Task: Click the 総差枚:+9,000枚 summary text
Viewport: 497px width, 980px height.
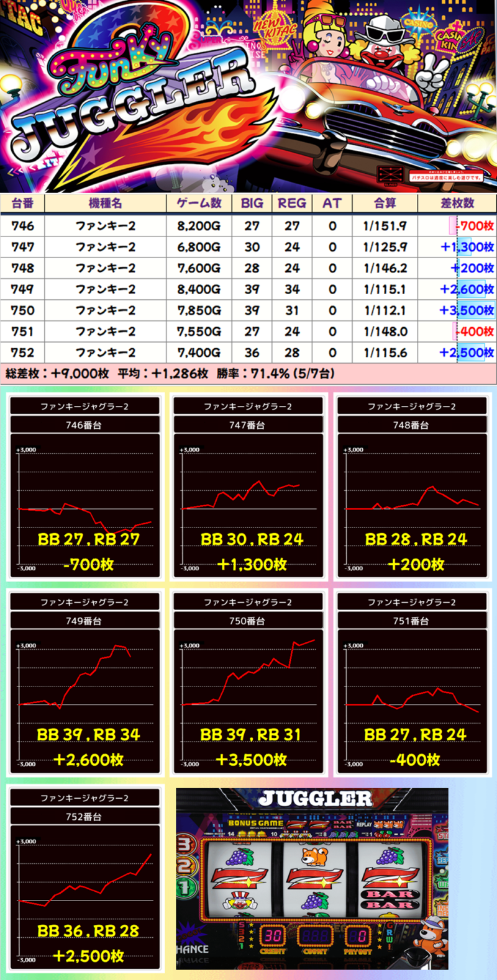Action: tap(57, 373)
